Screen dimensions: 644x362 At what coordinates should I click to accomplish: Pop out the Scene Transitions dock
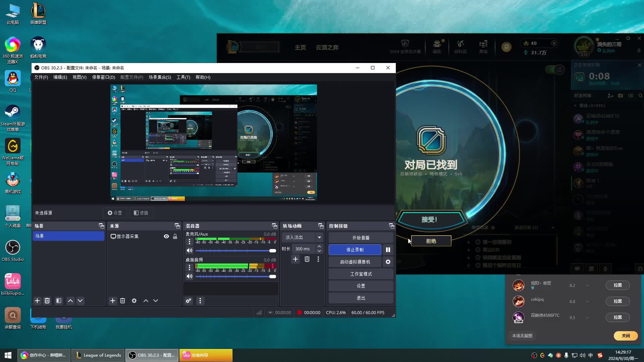[321, 226]
